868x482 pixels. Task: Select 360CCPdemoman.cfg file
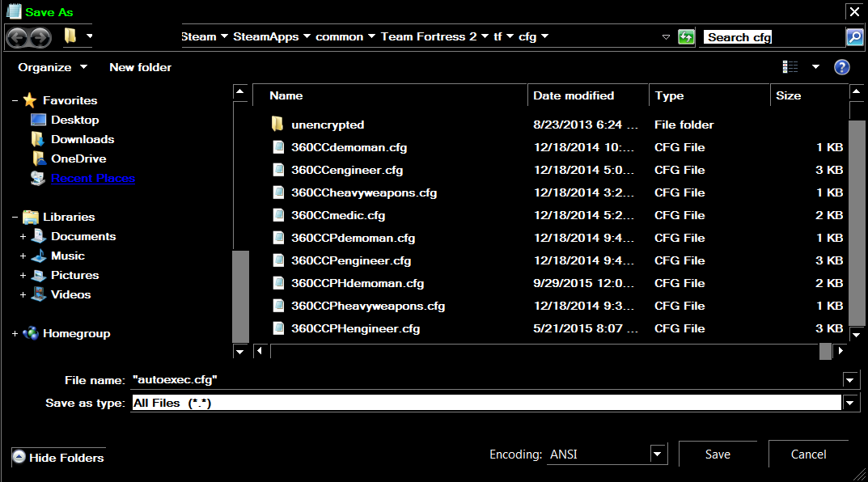tap(354, 238)
